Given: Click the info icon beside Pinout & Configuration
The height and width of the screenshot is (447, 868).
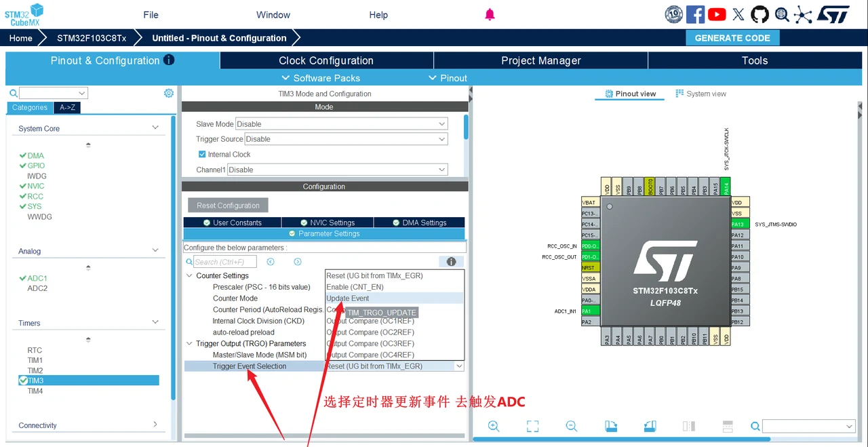Looking at the screenshot, I should [169, 60].
